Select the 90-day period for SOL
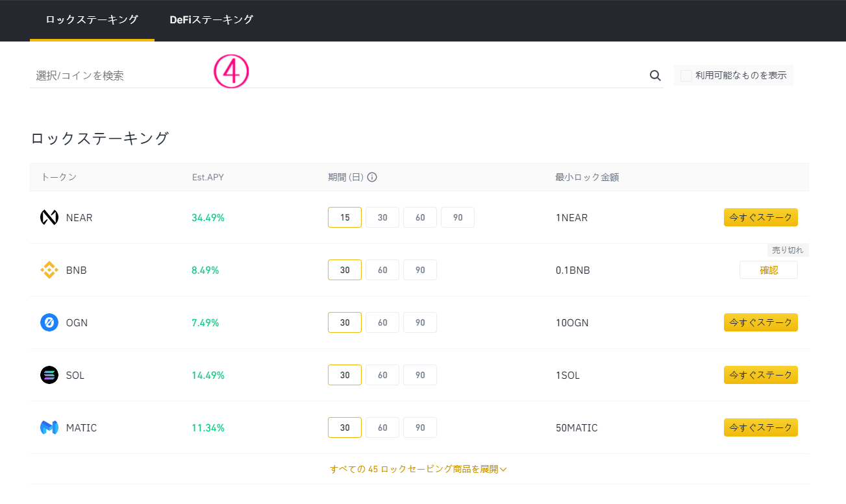 (420, 375)
